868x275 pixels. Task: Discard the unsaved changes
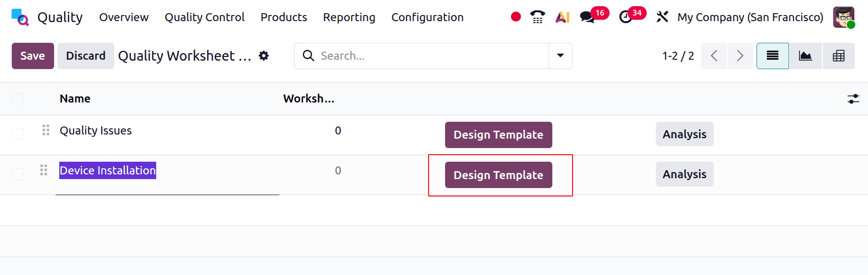tap(86, 56)
